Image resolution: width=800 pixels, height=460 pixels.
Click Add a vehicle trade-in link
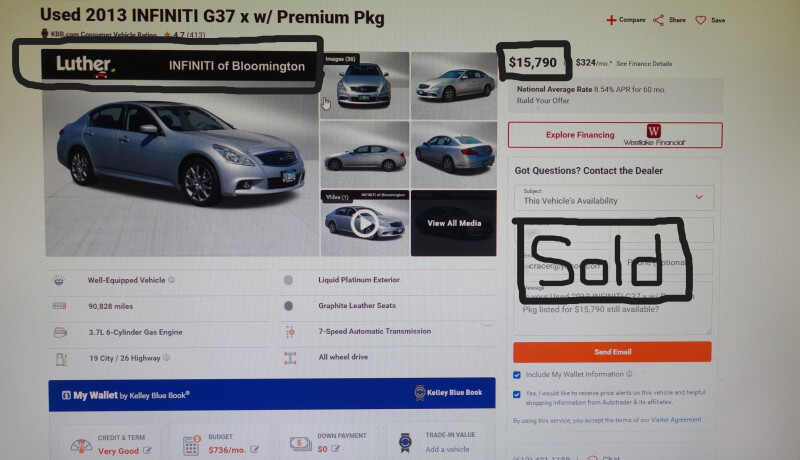tap(447, 449)
